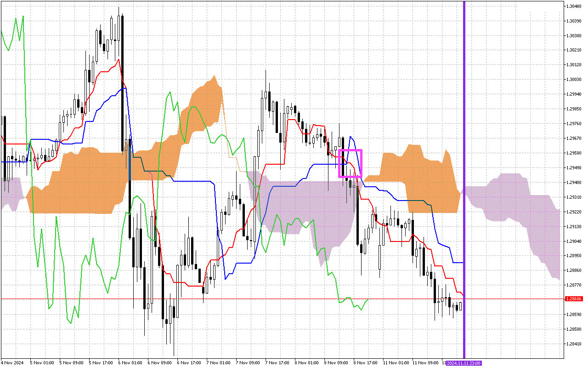Click time label 7 Nov 09:00
The image size is (588, 368).
pyautogui.click(x=248, y=363)
